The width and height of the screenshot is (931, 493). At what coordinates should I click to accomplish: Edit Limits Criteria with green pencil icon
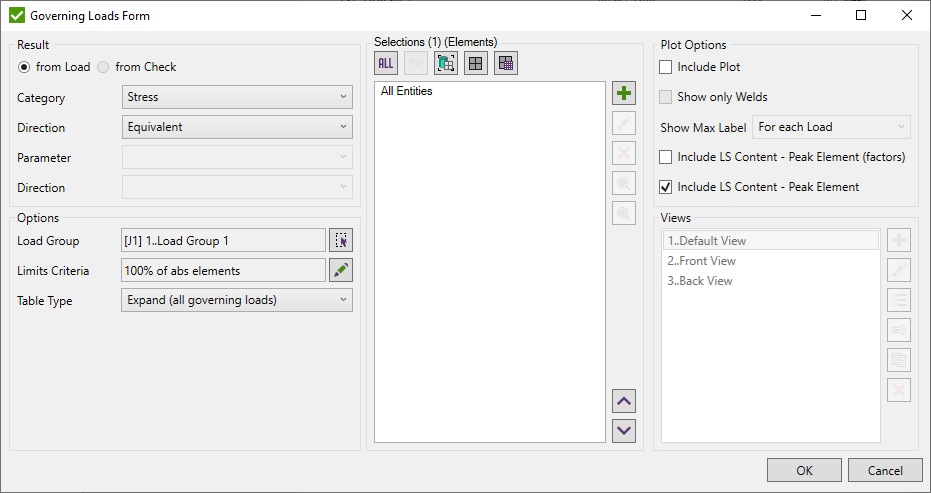341,270
